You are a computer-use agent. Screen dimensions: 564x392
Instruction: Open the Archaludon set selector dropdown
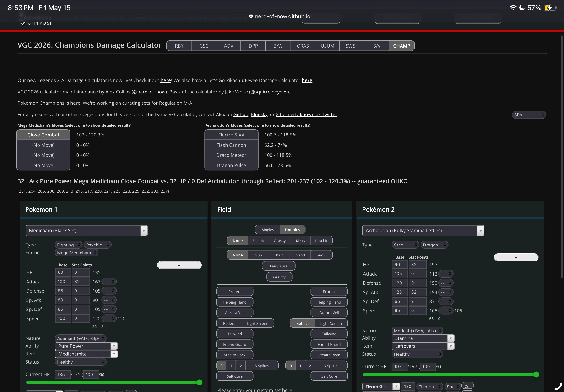[x=423, y=231]
